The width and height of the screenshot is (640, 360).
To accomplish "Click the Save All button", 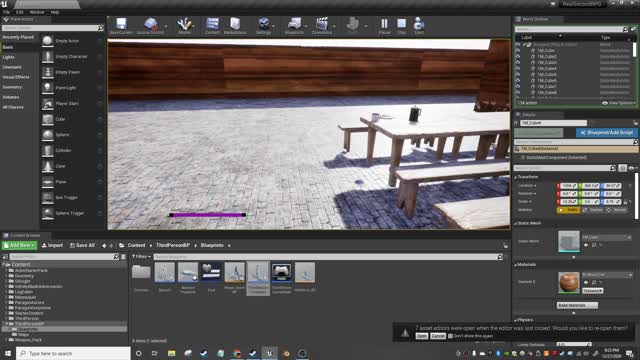I will (x=82, y=245).
